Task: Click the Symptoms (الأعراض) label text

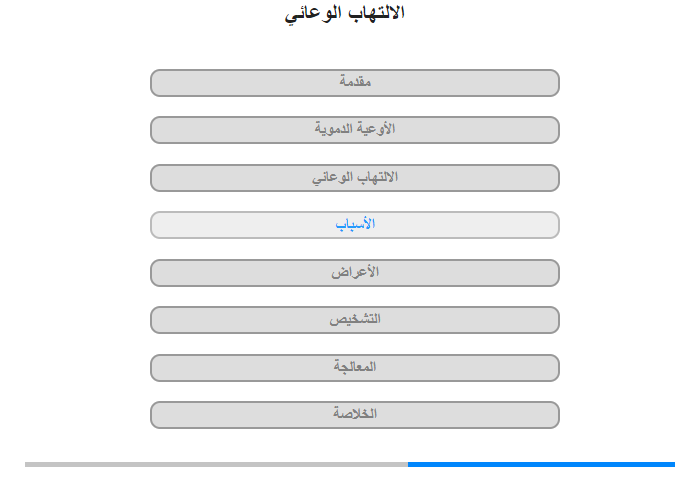Action: 355,271
